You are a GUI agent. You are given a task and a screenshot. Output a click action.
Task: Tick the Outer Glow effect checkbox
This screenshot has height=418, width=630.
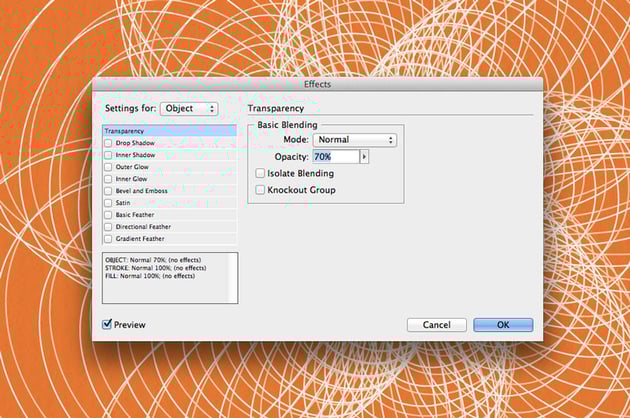coord(108,167)
